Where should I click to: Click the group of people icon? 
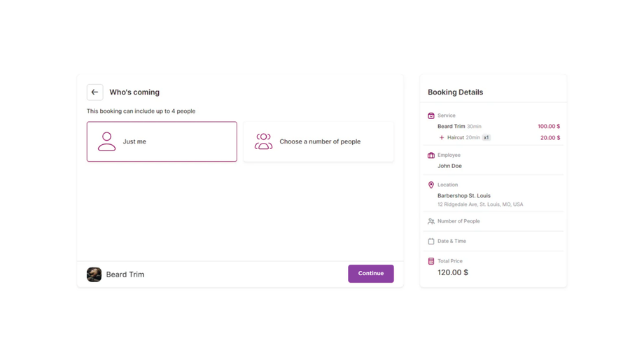(263, 141)
